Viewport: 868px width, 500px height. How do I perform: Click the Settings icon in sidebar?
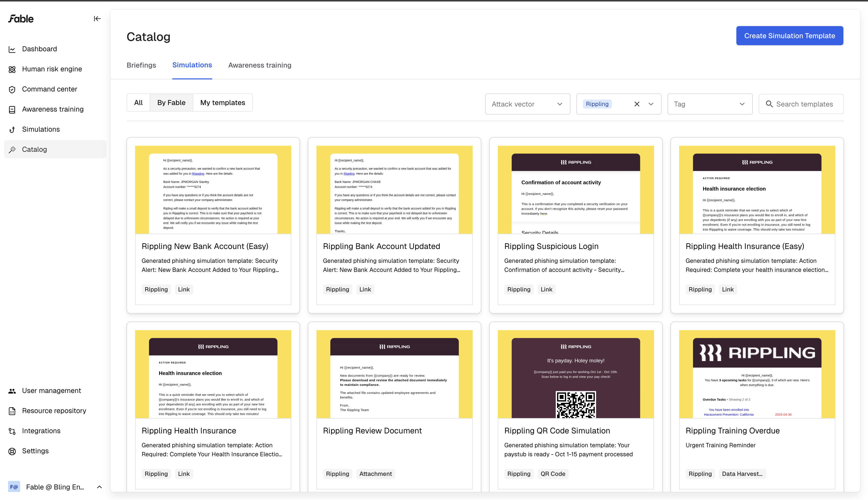tap(12, 451)
